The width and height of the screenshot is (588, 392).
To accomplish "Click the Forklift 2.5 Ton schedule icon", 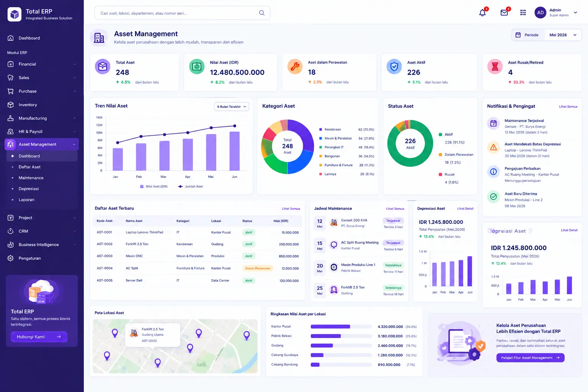I will click(334, 290).
